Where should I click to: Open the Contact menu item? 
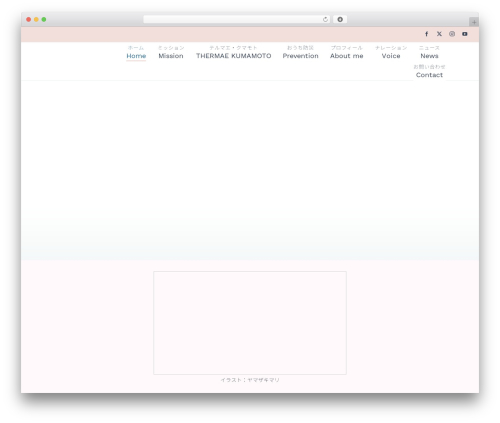click(429, 72)
